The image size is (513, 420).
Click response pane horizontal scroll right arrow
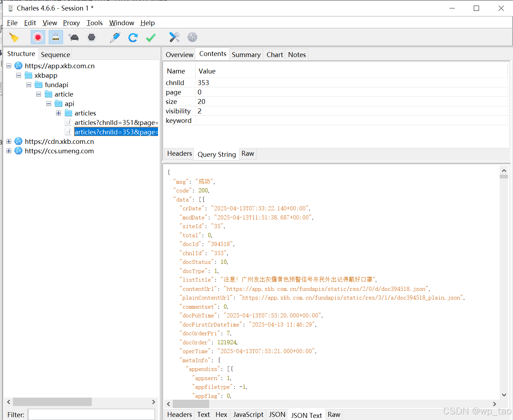(494, 404)
